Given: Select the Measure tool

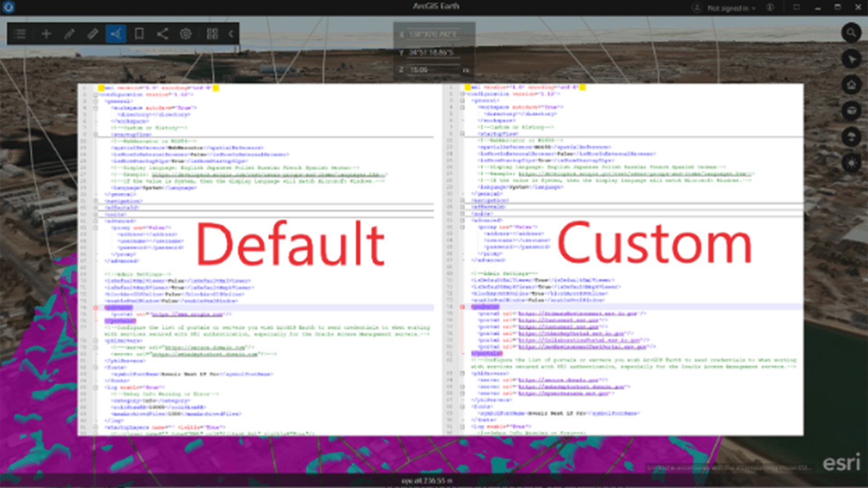Looking at the screenshot, I should 93,34.
